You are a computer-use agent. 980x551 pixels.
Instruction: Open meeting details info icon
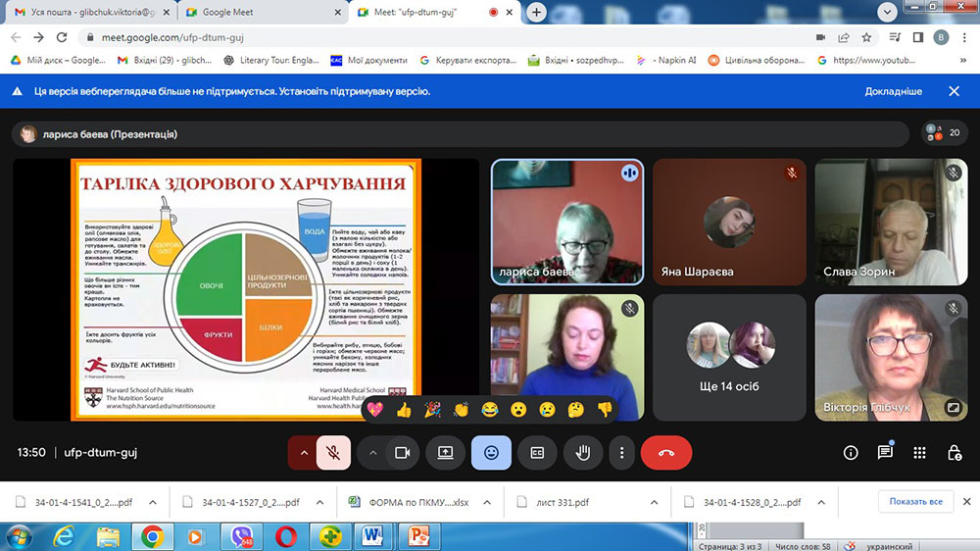coord(851,453)
